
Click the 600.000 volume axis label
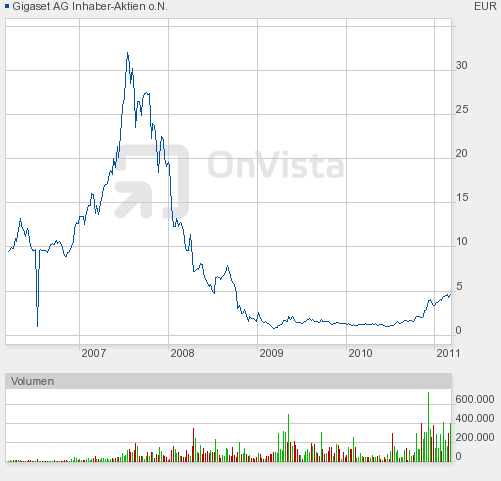[x=475, y=399]
